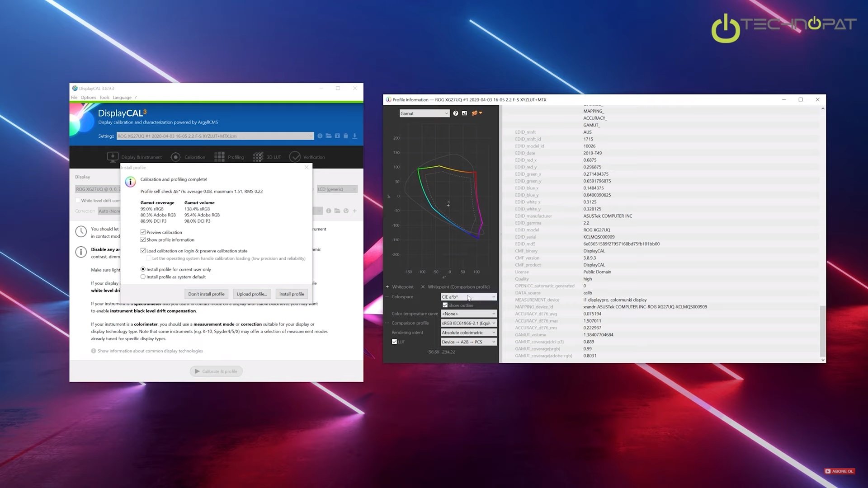Toggle the LUT checkbox in gamut panel

pyautogui.click(x=395, y=342)
